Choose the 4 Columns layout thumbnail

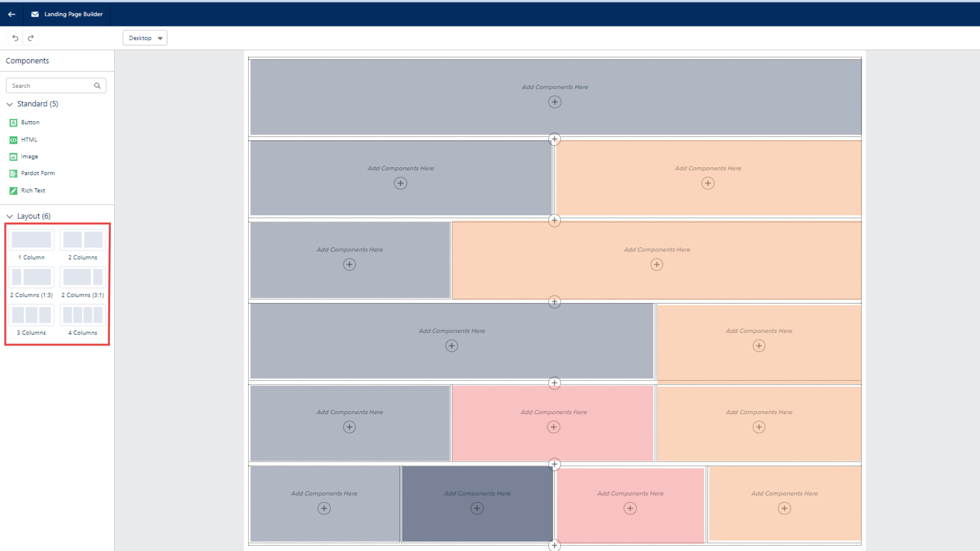coord(83,315)
